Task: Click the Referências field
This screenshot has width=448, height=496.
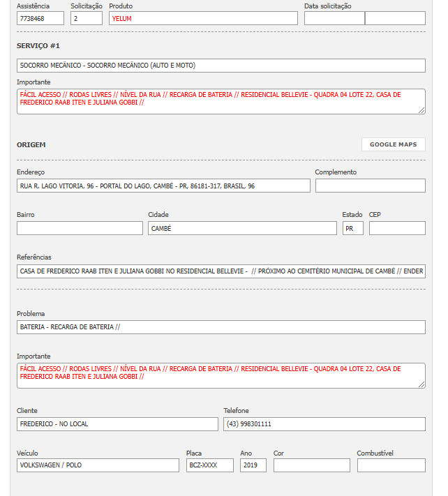Action: pos(221,271)
